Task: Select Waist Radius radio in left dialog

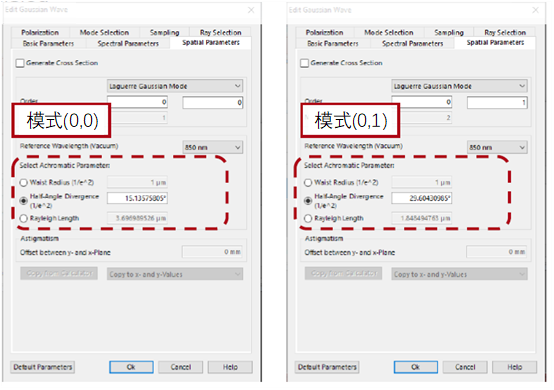Action: (x=24, y=183)
